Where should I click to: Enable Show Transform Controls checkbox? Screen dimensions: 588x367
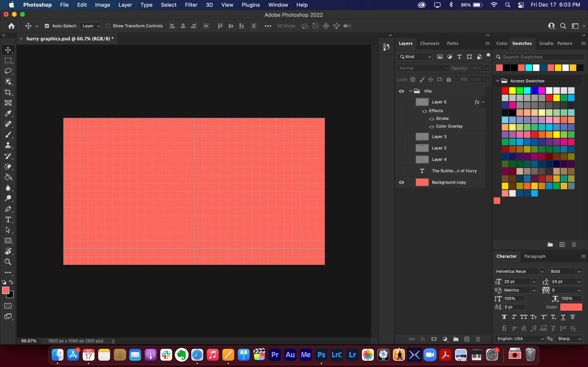[x=108, y=26]
